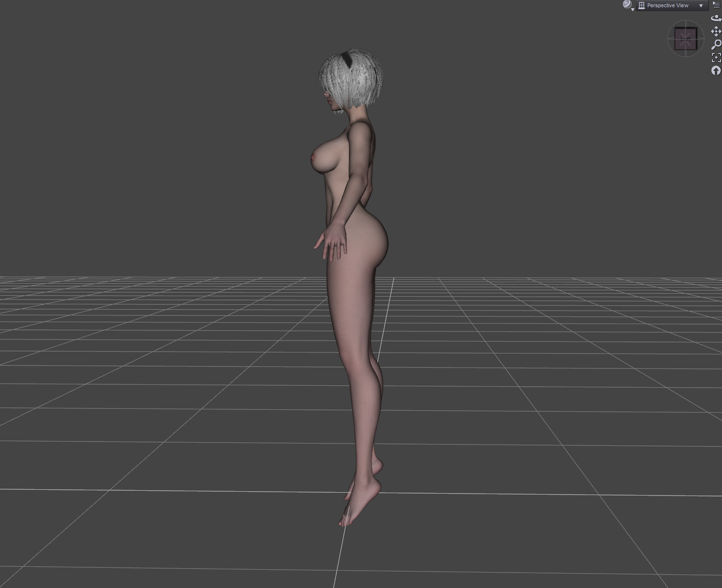Select the zoom magnifier control
The width and height of the screenshot is (722, 588).
[x=716, y=45]
